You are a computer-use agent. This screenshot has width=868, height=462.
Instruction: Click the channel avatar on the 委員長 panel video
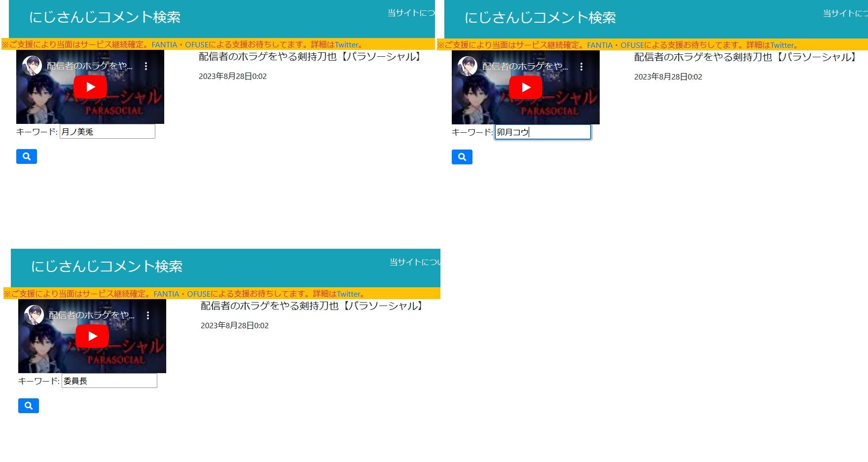(34, 315)
